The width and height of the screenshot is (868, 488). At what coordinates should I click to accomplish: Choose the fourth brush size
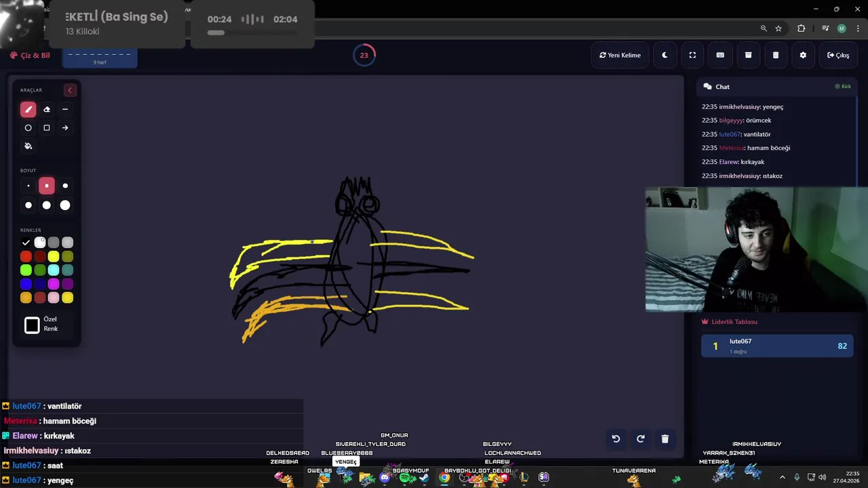(x=28, y=205)
